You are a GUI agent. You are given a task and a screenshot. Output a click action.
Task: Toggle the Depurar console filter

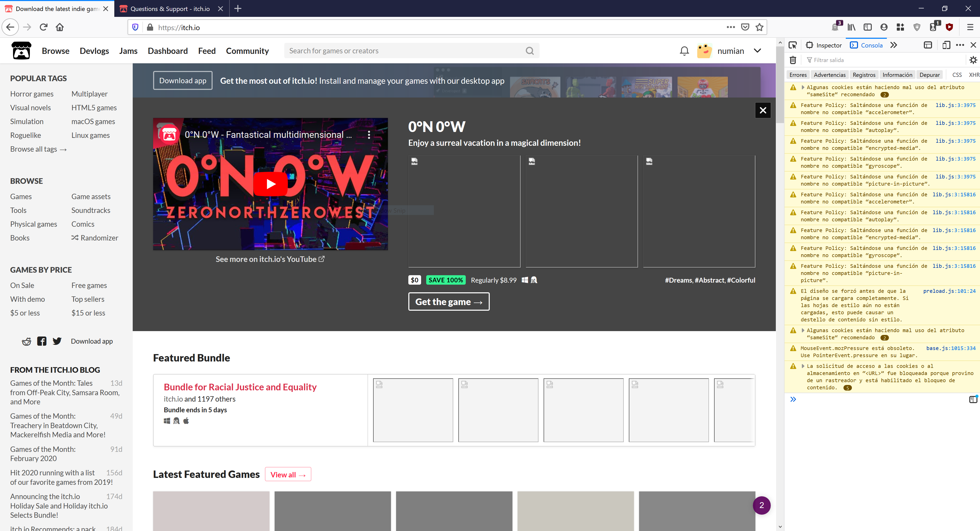[929, 75]
